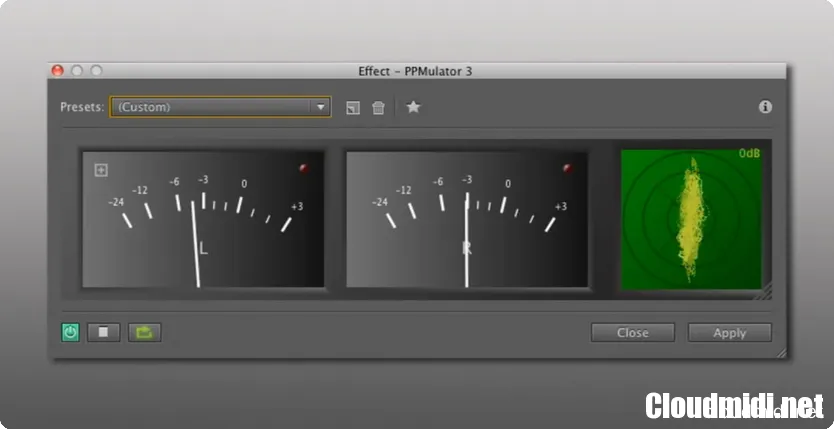Toggle the loop playback button
The height and width of the screenshot is (429, 834).
pyautogui.click(x=144, y=332)
